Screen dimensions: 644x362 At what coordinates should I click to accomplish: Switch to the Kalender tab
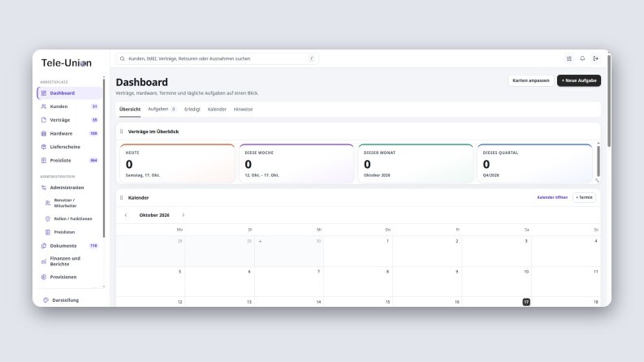pyautogui.click(x=217, y=110)
